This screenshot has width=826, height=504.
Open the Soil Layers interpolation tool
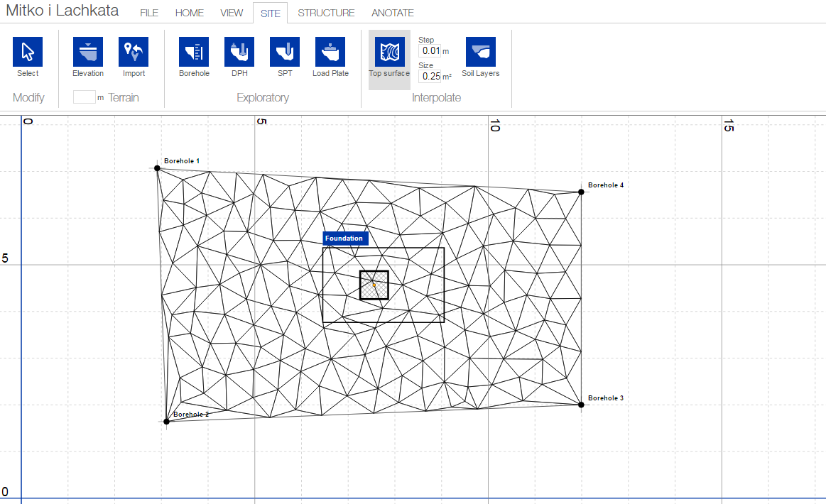tap(480, 52)
